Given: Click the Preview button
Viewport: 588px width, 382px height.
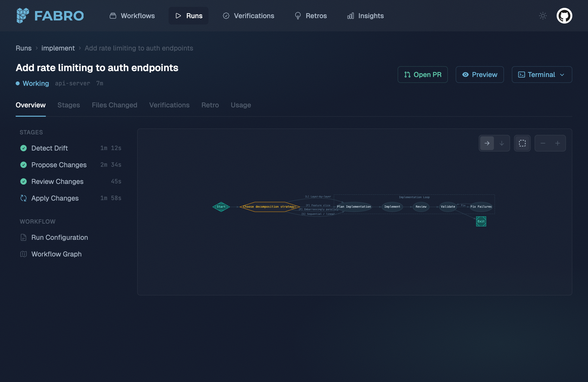Looking at the screenshot, I should coord(479,75).
